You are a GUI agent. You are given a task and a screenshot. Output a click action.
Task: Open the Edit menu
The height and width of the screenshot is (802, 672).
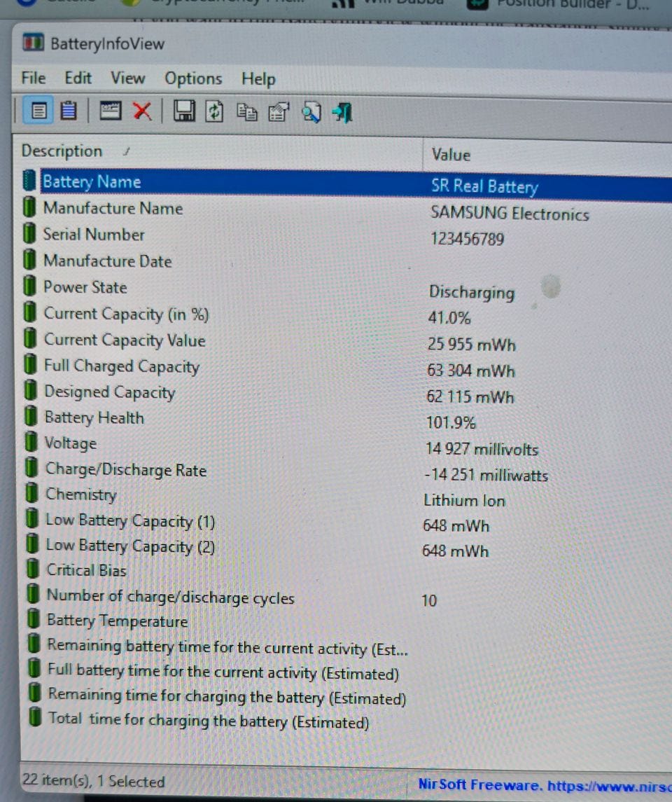[78, 78]
